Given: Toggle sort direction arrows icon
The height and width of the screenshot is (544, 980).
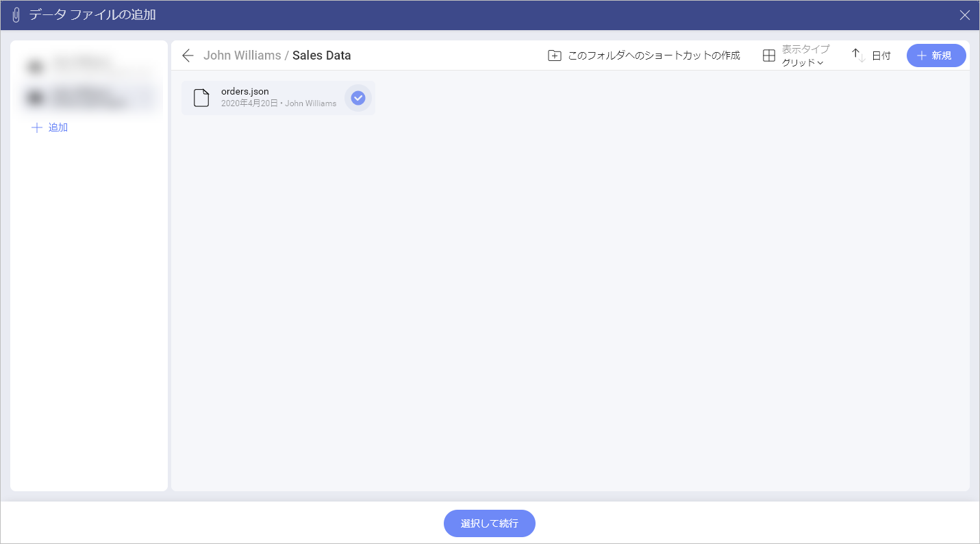Looking at the screenshot, I should point(858,55).
